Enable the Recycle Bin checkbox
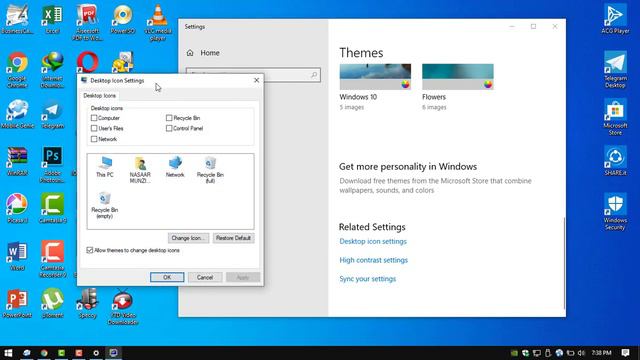The width and height of the screenshot is (640, 360). (x=169, y=118)
